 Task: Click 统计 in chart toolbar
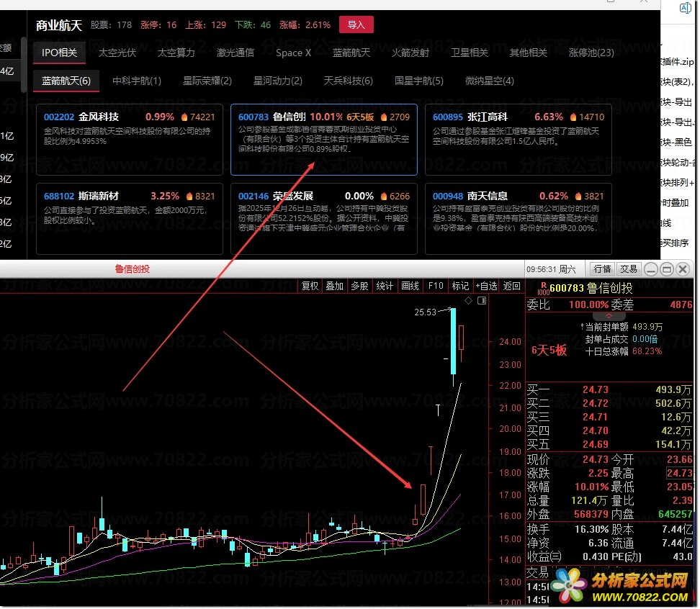[x=385, y=286]
